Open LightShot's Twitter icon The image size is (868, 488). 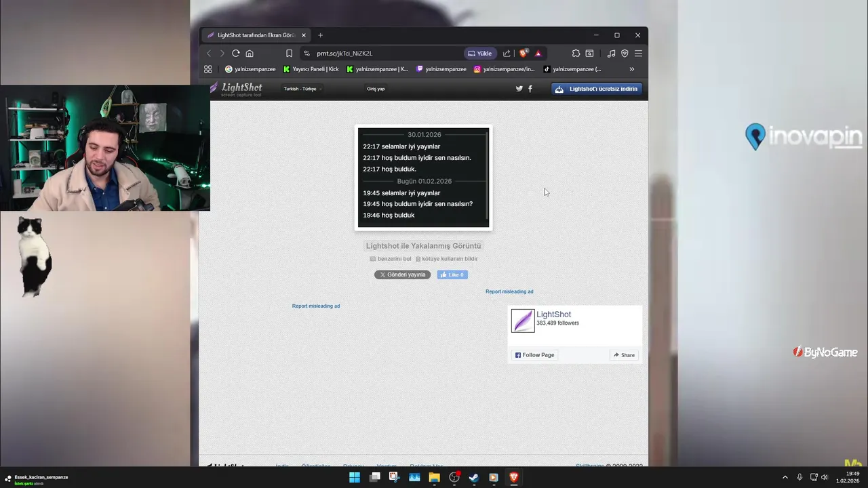tap(519, 89)
